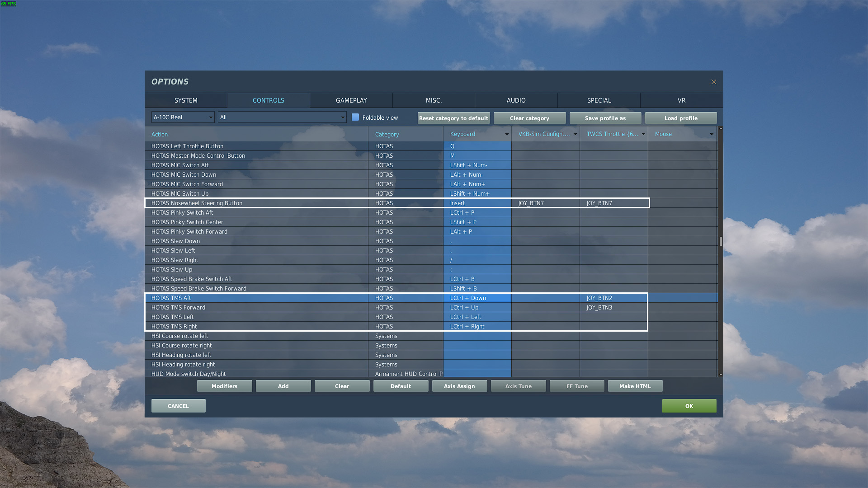Image resolution: width=868 pixels, height=488 pixels.
Task: Open the VKB-Sim Gunfighter column dropdown arrow
Action: 575,134
